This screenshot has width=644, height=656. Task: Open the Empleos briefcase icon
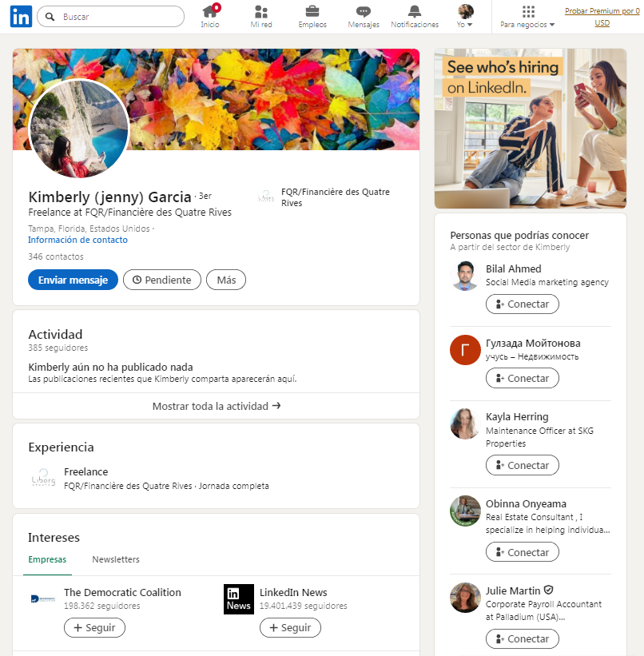pyautogui.click(x=312, y=11)
